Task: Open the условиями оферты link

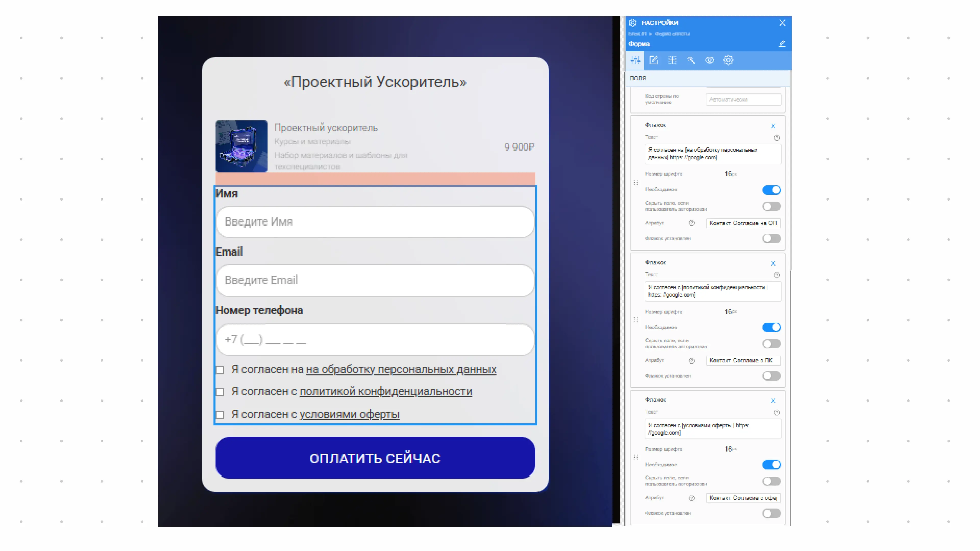Action: pyautogui.click(x=349, y=414)
